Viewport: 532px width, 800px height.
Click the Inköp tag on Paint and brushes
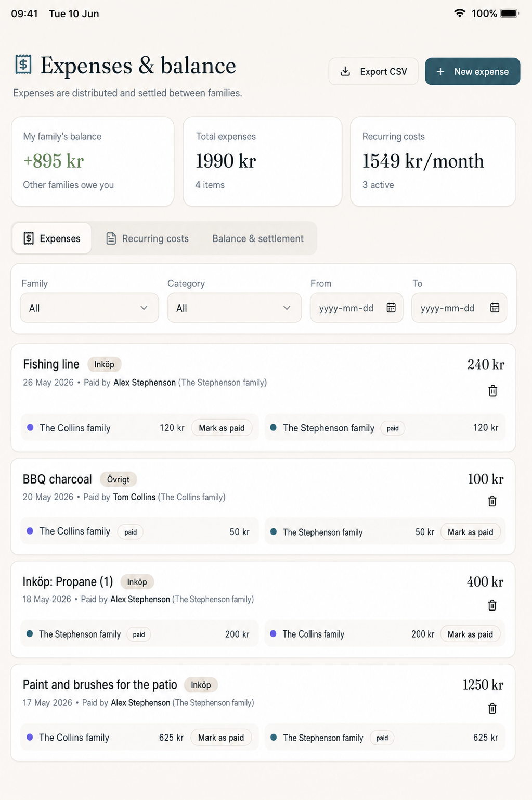tap(201, 685)
